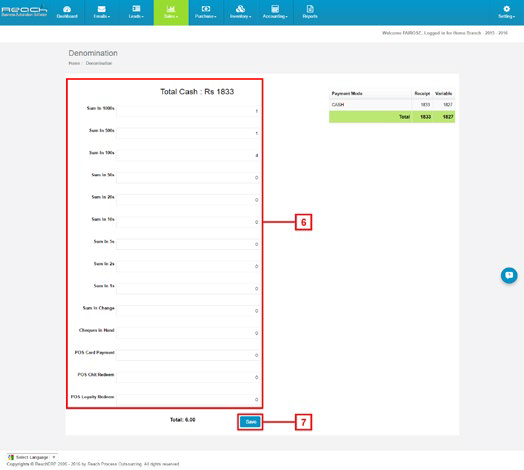Click the Home breadcrumb link
This screenshot has width=524, height=470.
[x=74, y=63]
